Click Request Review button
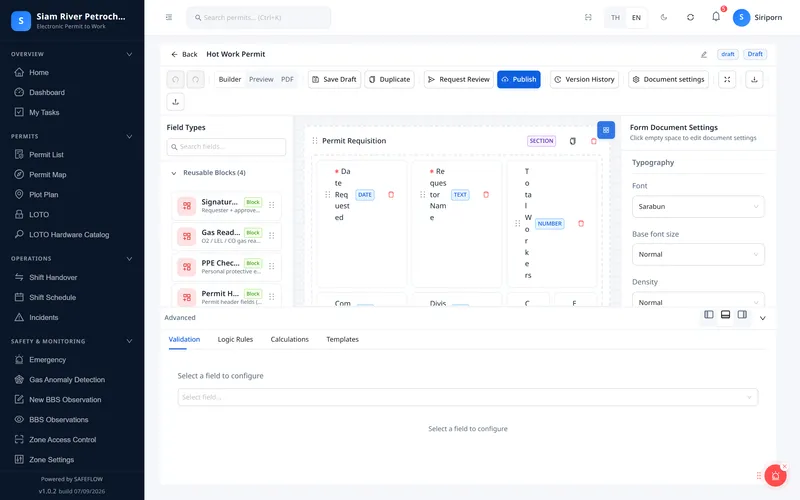The image size is (800, 500). tap(459, 80)
